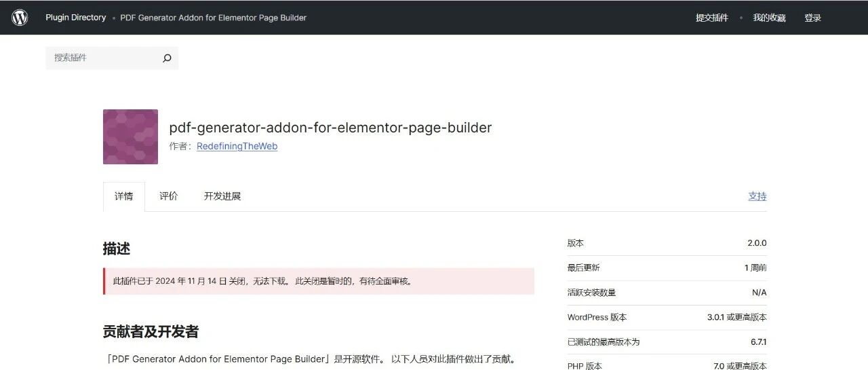Click the plugin title pdf-generator-addon-for-elementor-page-builder

pos(330,127)
